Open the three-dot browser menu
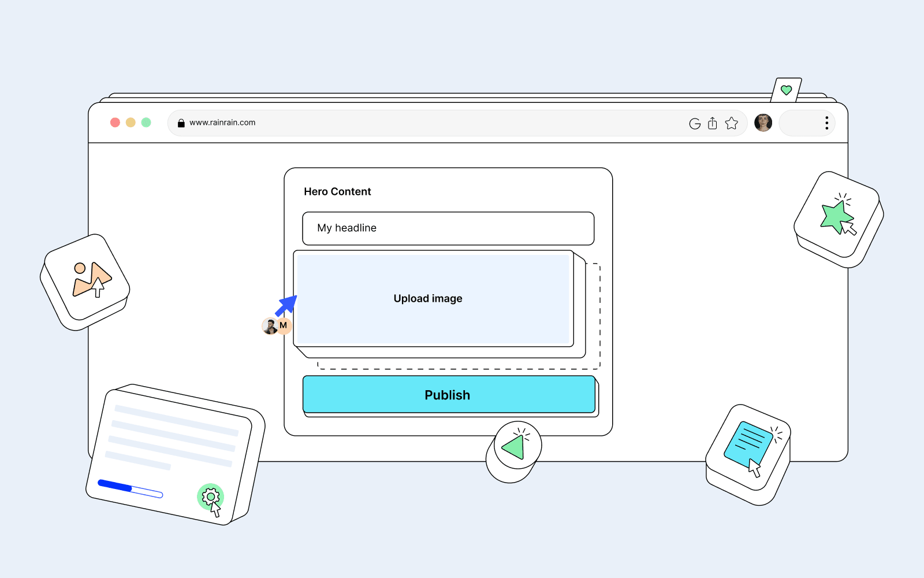 (x=826, y=123)
